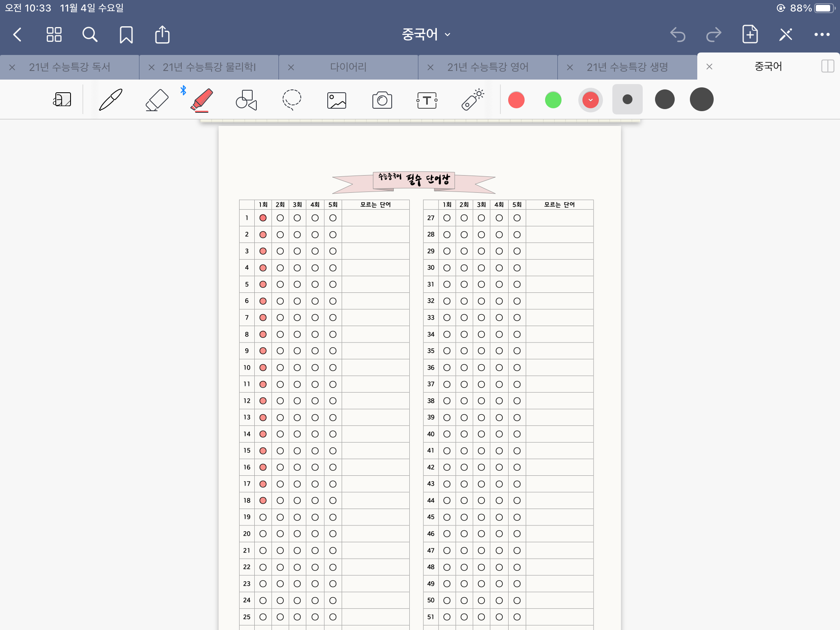
Task: Mark the 2회 circle for row 1
Action: [280, 218]
